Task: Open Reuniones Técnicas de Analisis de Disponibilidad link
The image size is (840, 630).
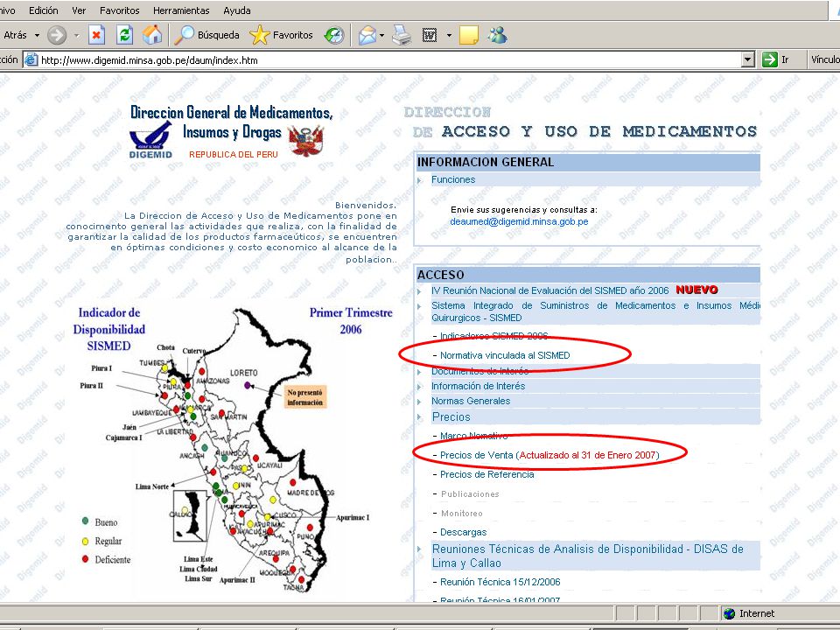Action: (x=588, y=556)
